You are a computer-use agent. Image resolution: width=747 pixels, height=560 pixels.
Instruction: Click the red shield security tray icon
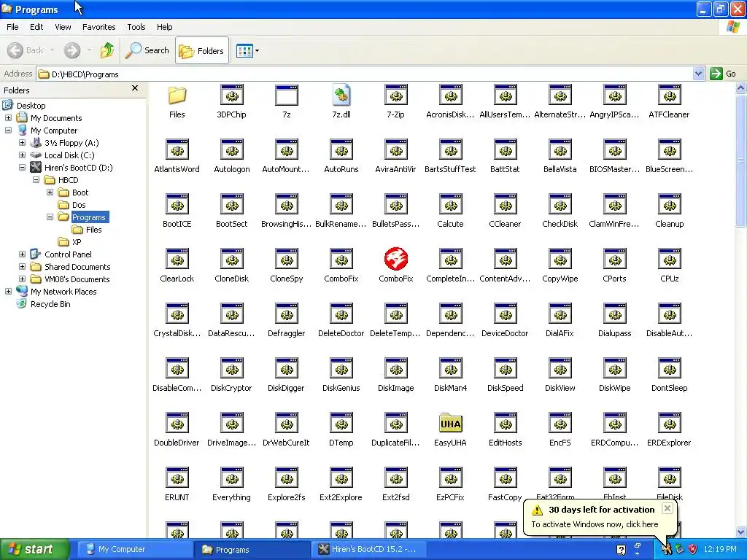coord(692,550)
